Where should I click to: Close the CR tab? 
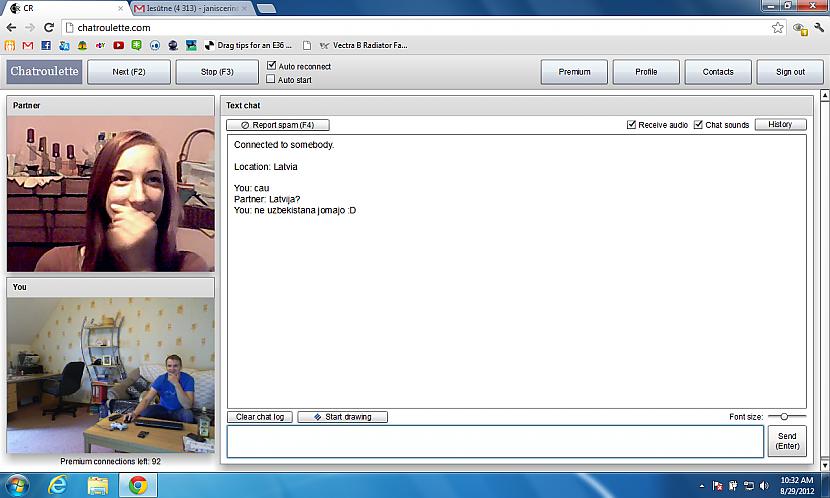point(120,8)
